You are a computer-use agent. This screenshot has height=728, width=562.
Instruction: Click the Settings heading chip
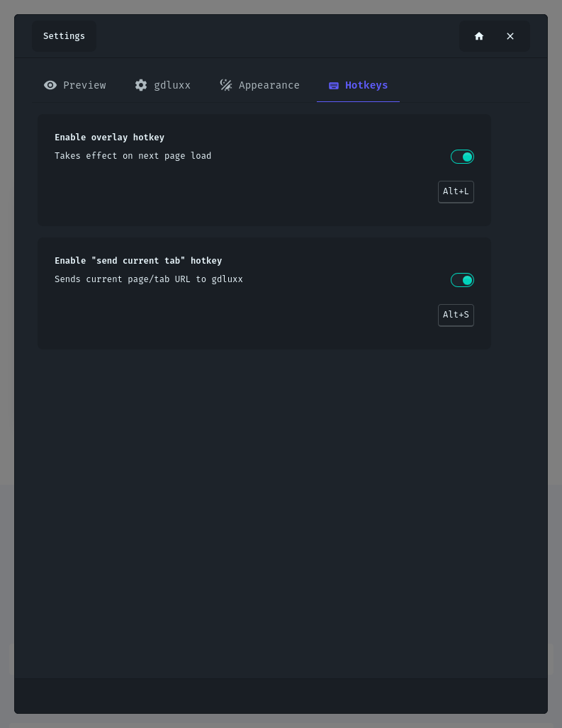point(64,35)
